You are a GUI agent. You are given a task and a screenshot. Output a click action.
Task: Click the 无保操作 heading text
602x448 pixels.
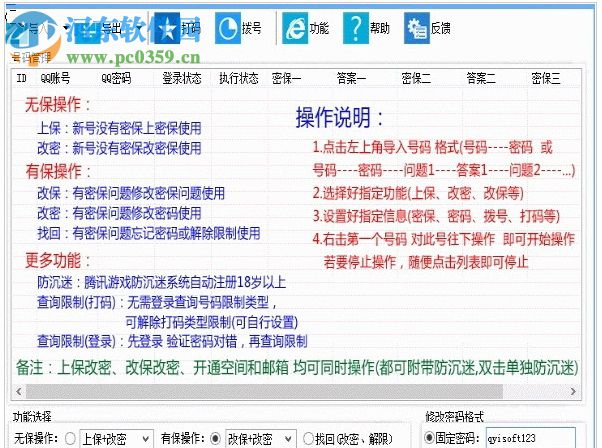pos(58,104)
